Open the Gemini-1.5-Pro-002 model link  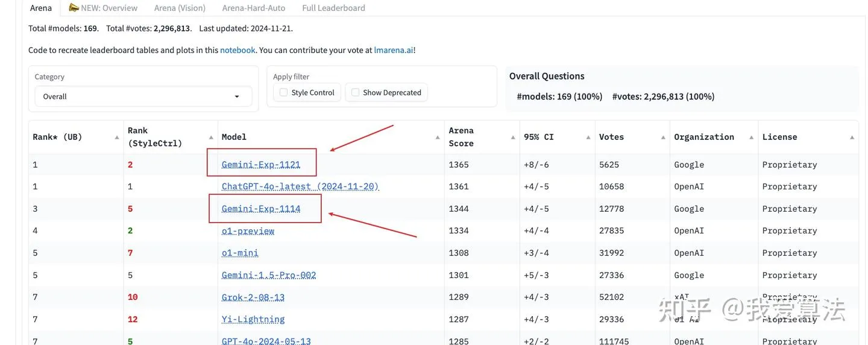pos(269,275)
